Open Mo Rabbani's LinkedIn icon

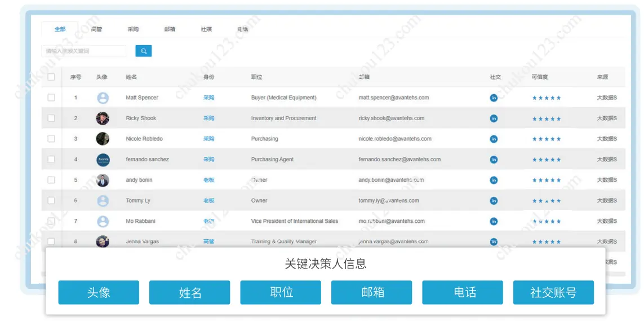(x=494, y=222)
